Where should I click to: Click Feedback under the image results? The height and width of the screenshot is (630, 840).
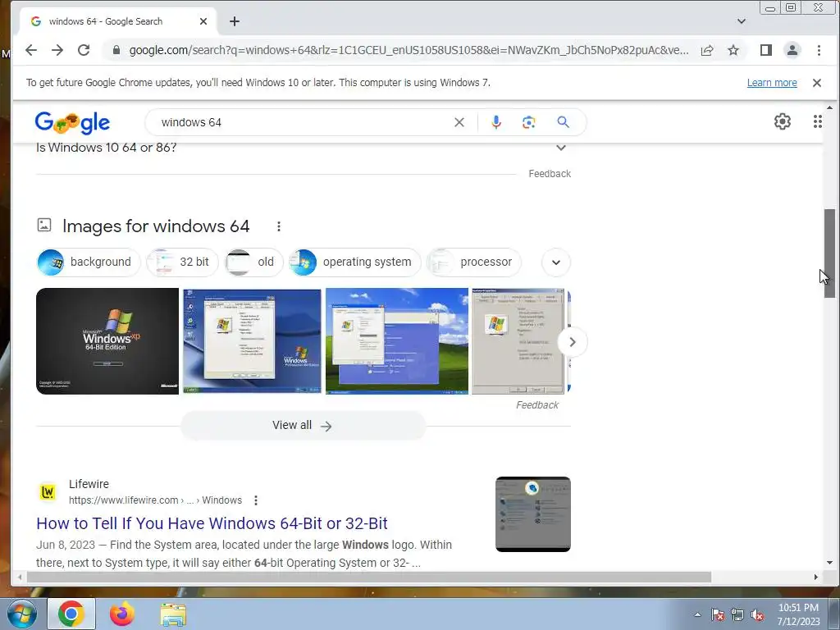536,405
